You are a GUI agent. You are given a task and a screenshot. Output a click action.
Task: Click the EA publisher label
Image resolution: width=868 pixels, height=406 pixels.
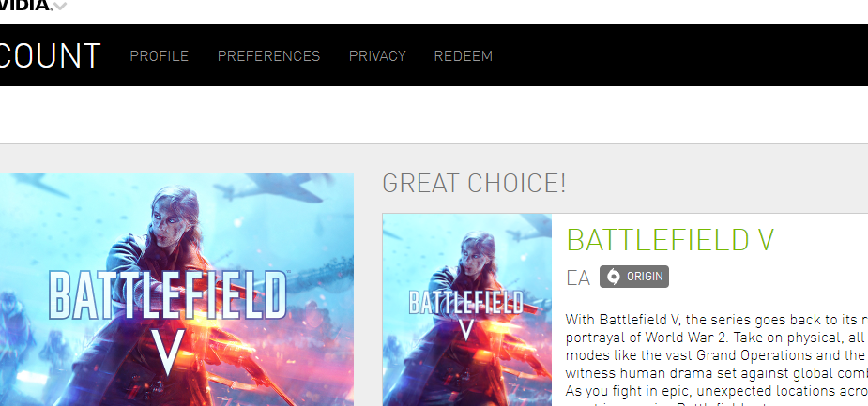coord(578,278)
